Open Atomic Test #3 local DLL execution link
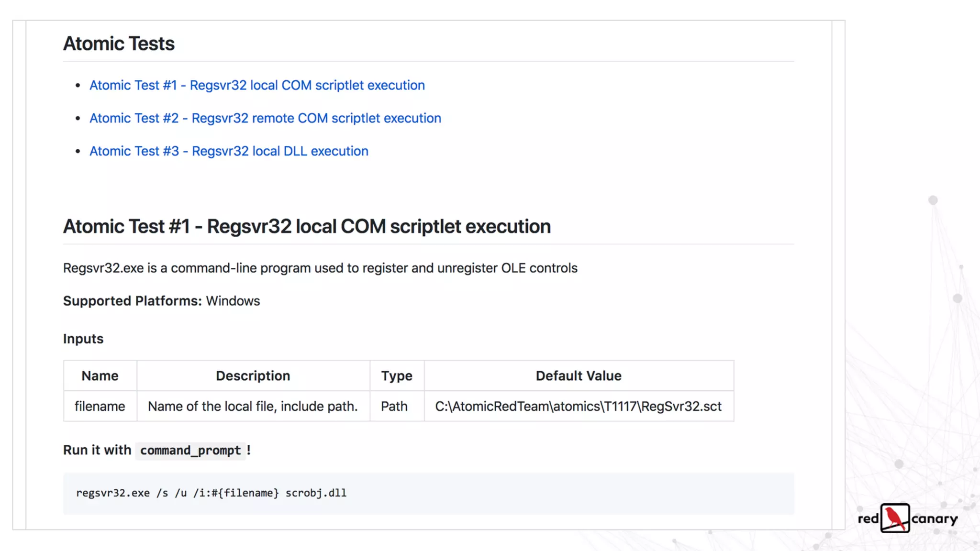 tap(229, 151)
